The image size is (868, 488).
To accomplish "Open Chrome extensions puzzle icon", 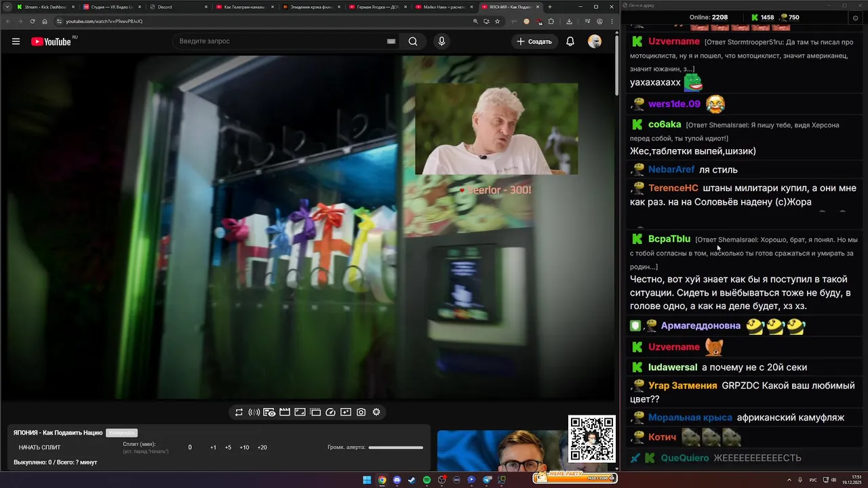I will pyautogui.click(x=551, y=21).
